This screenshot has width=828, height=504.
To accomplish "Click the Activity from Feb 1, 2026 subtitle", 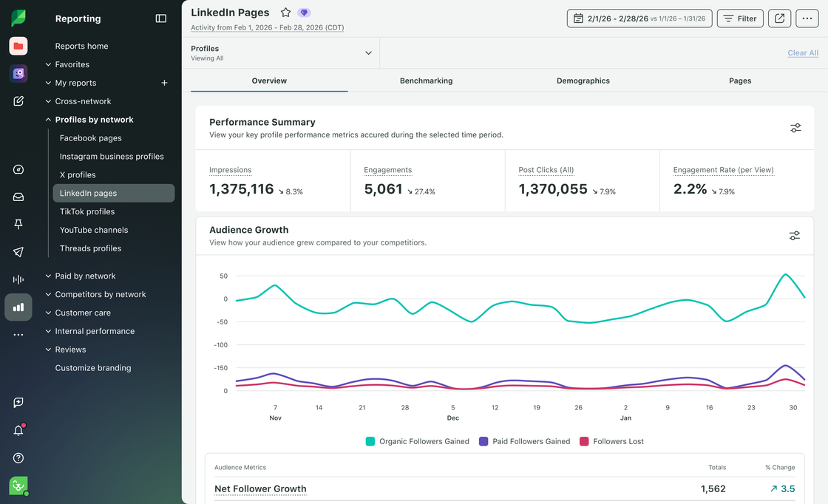I will [x=267, y=27].
